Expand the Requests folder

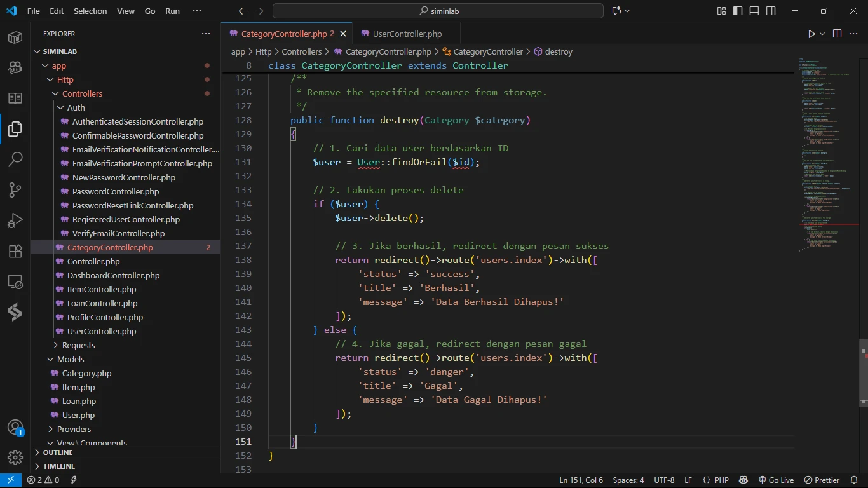point(78,345)
